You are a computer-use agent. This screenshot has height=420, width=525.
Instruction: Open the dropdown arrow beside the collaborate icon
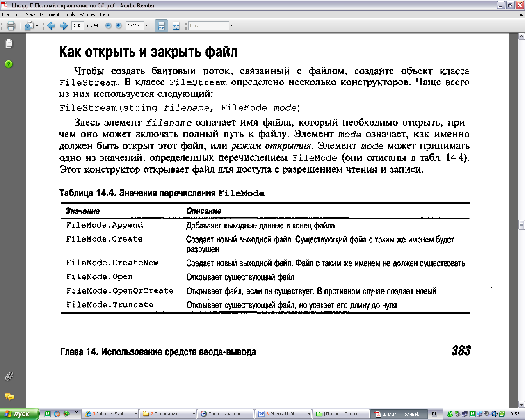pos(37,26)
